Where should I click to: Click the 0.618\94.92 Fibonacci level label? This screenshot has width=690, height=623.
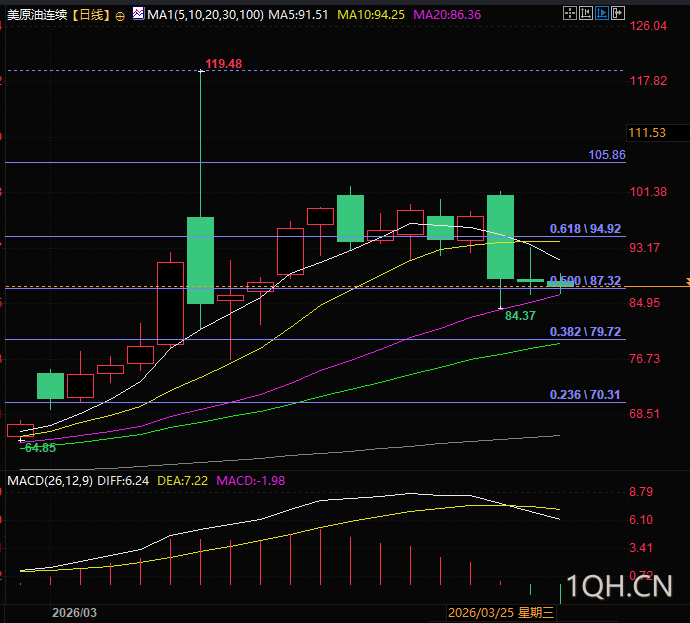tap(585, 229)
